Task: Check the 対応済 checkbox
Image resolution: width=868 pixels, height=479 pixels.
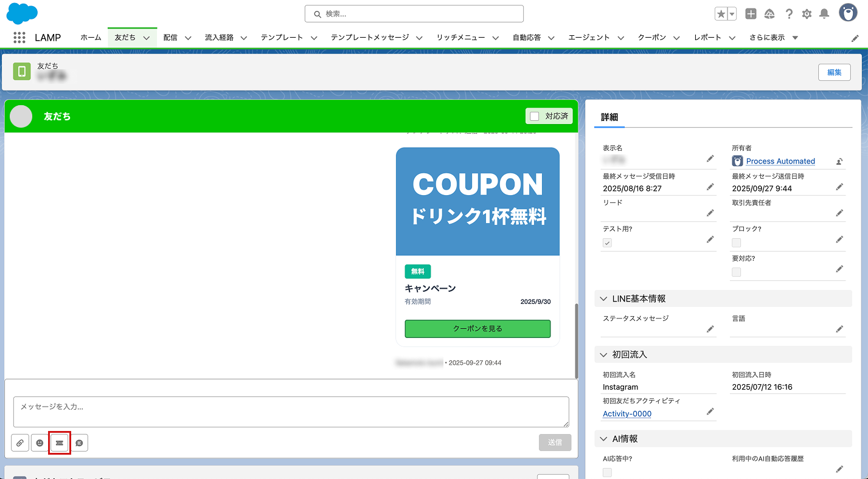Action: tap(535, 116)
